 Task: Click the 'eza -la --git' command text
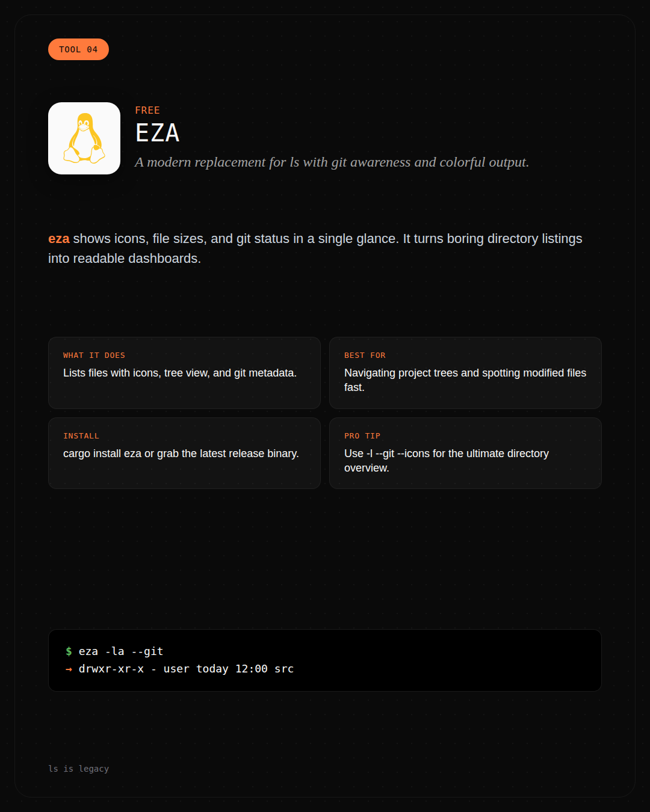point(121,651)
